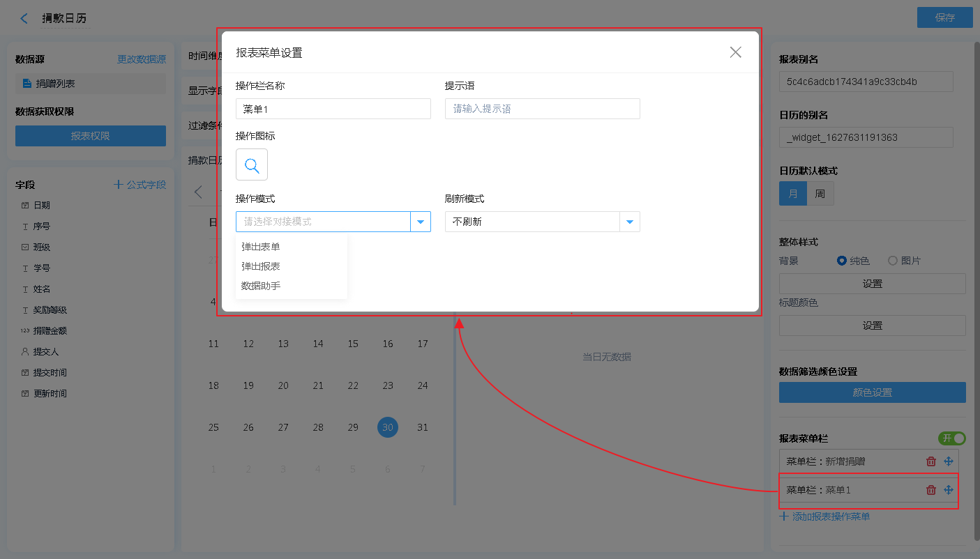Expand the 刷新模式 dropdown
The height and width of the screenshot is (559, 980).
pyautogui.click(x=630, y=222)
